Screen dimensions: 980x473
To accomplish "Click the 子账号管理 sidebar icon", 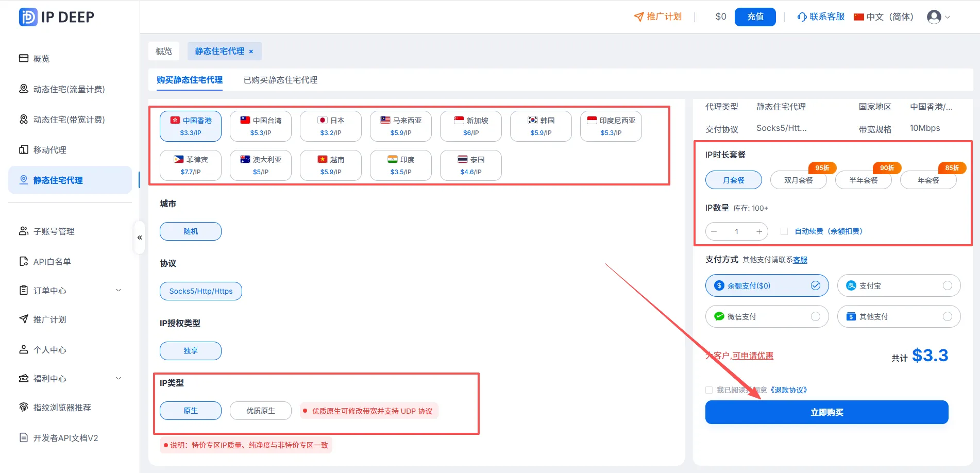I will [24, 231].
